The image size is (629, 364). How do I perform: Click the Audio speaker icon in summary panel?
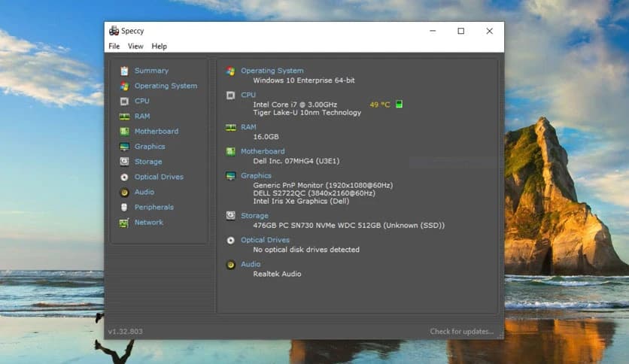tap(231, 265)
